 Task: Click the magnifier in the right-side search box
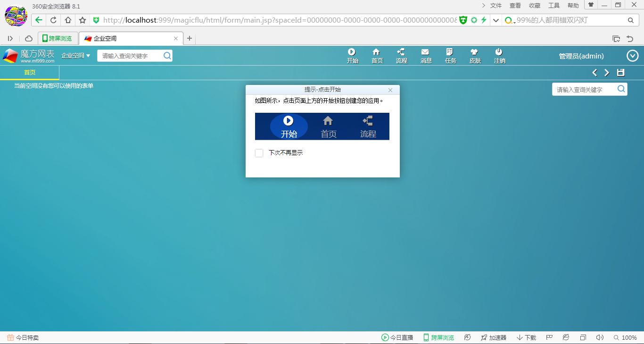click(x=621, y=89)
